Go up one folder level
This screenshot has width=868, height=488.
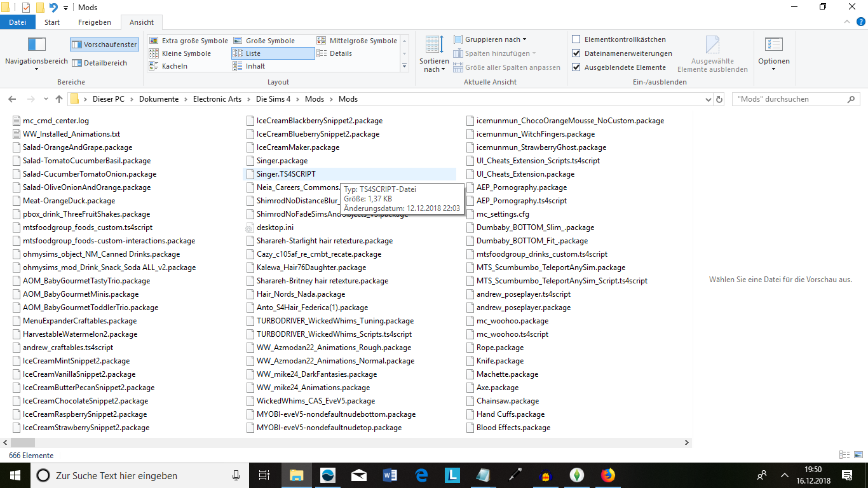pyautogui.click(x=59, y=99)
